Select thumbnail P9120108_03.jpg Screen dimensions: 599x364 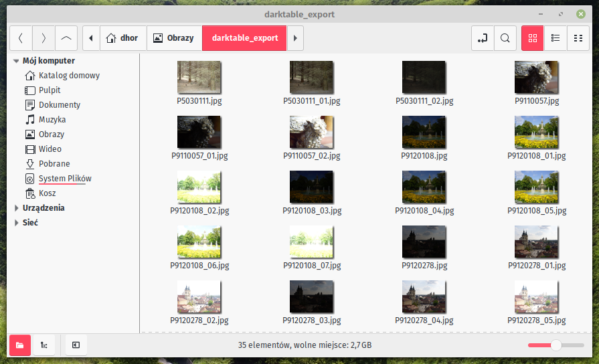(311, 187)
